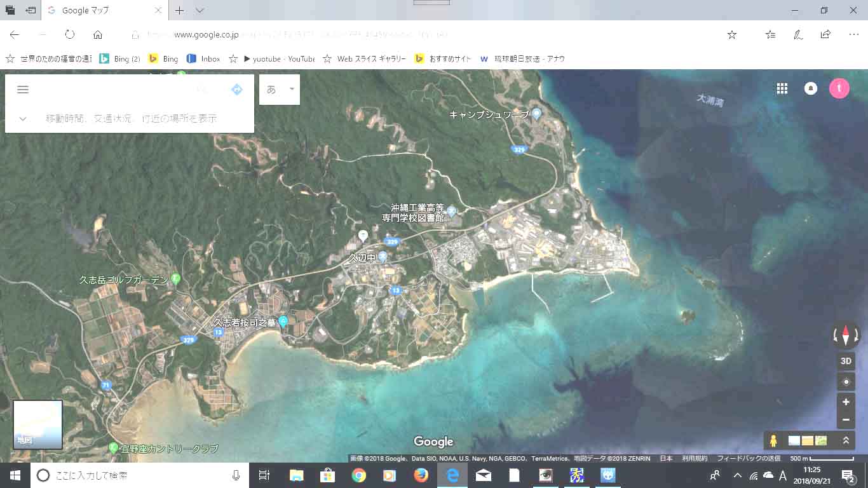Open Google notifications bell
Image resolution: width=868 pixels, height=488 pixels.
pyautogui.click(x=811, y=89)
